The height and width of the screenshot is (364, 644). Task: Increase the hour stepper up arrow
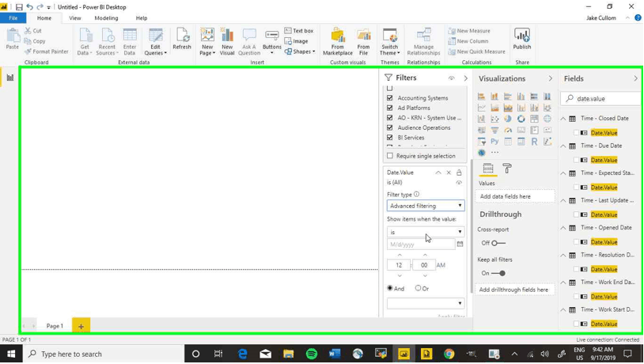(400, 255)
